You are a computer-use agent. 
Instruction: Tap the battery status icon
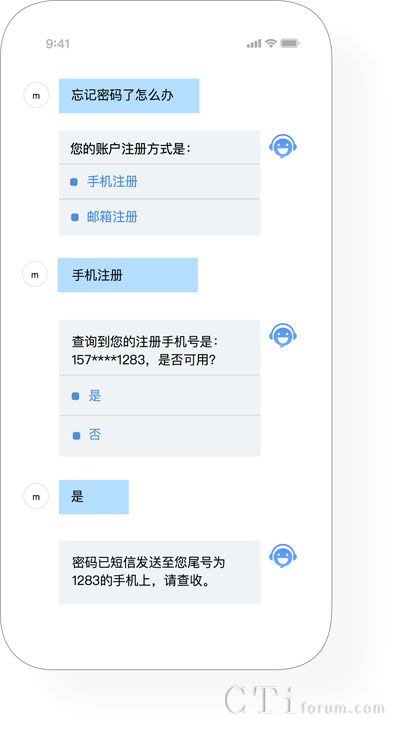[x=290, y=43]
